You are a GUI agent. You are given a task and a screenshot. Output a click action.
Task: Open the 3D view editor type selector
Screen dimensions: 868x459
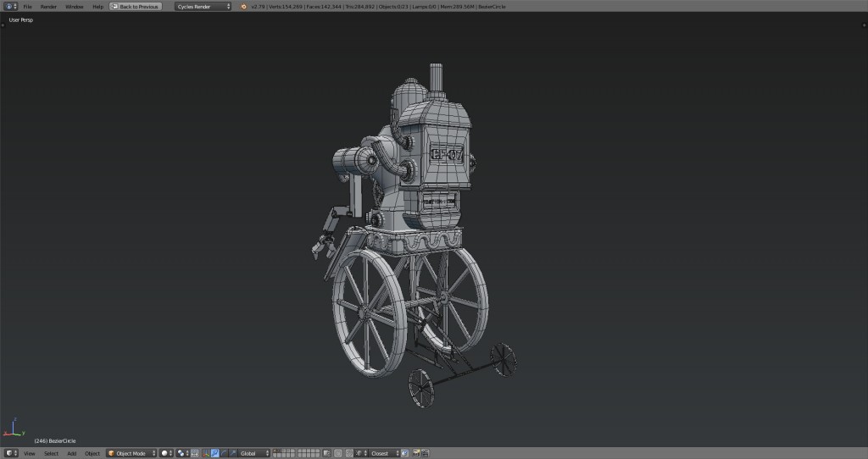click(10, 453)
